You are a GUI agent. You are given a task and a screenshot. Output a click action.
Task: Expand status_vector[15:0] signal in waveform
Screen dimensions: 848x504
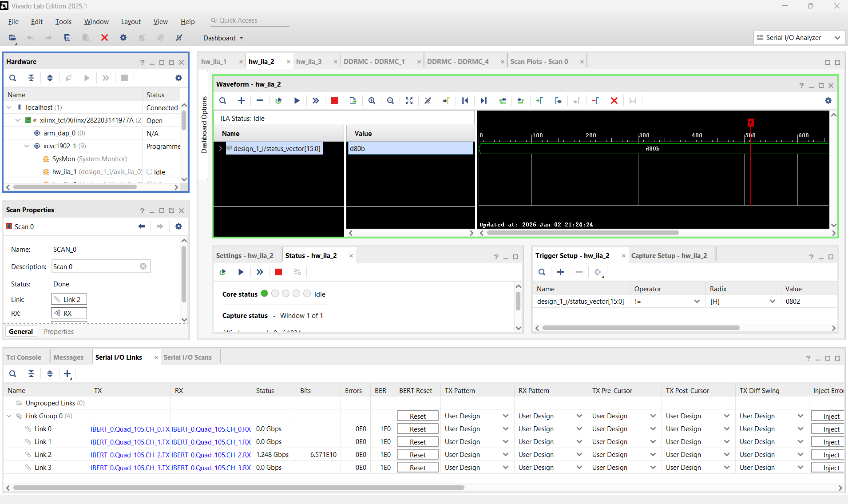click(x=220, y=148)
